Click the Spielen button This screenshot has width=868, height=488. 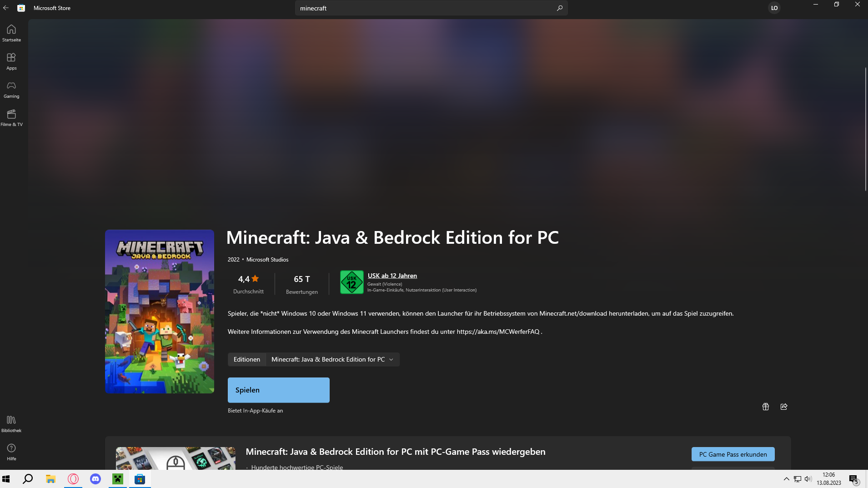click(279, 390)
